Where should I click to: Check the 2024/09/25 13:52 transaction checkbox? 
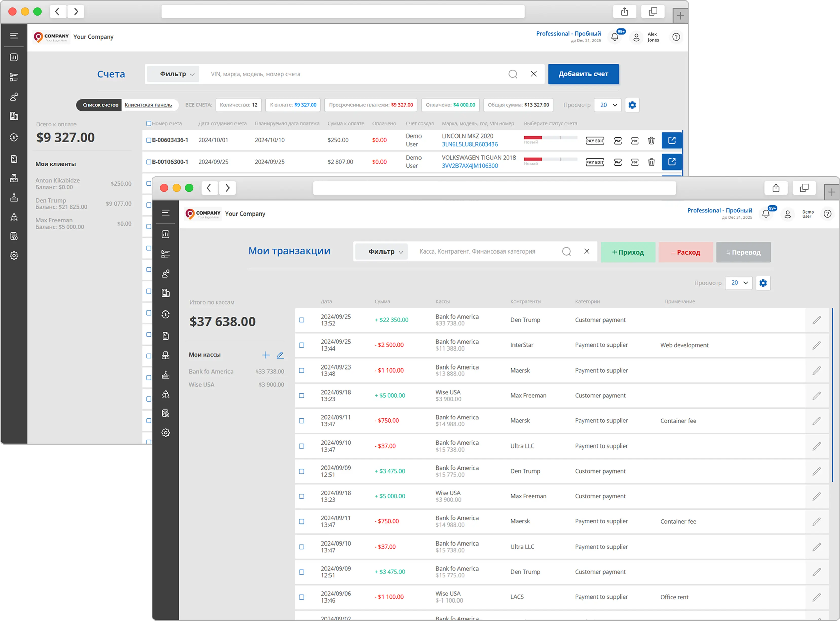pos(301,320)
